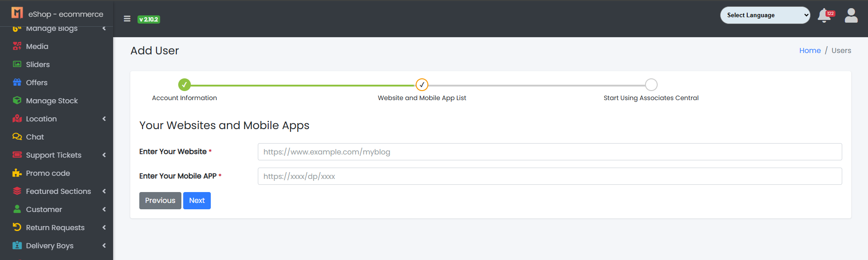The width and height of the screenshot is (868, 260).
Task: Click the Sliders sidebar icon
Action: [x=17, y=64]
